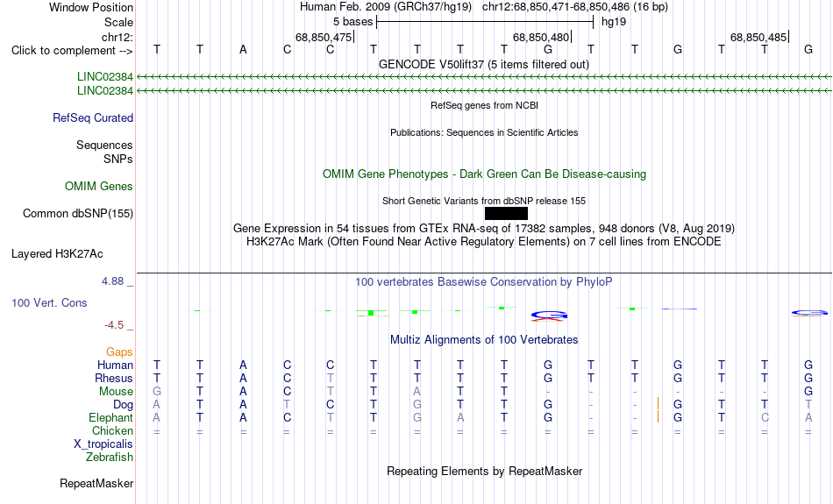Click the 4.88 PhyloP maximum value
This screenshot has width=833, height=504.
pos(112,281)
